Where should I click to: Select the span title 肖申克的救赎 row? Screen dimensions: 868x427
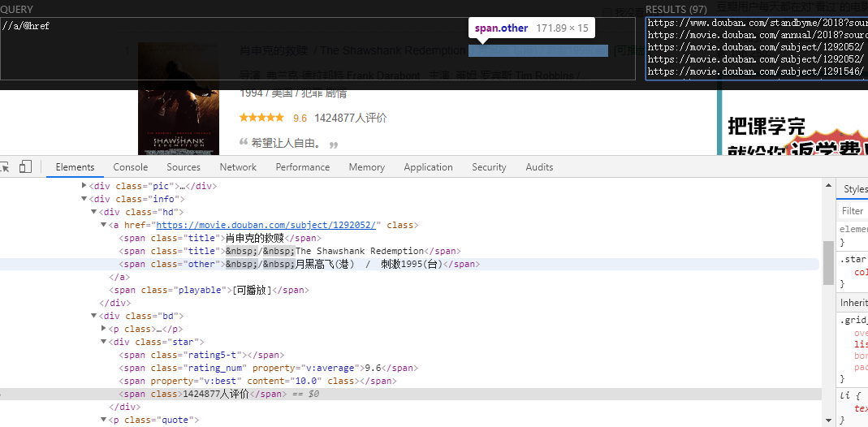tap(220, 238)
